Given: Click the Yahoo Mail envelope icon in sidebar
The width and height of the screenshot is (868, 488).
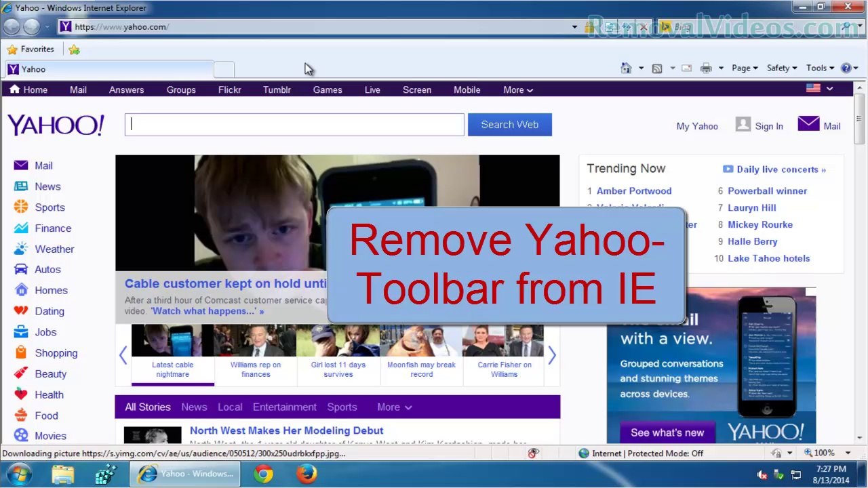Looking at the screenshot, I should (21, 165).
